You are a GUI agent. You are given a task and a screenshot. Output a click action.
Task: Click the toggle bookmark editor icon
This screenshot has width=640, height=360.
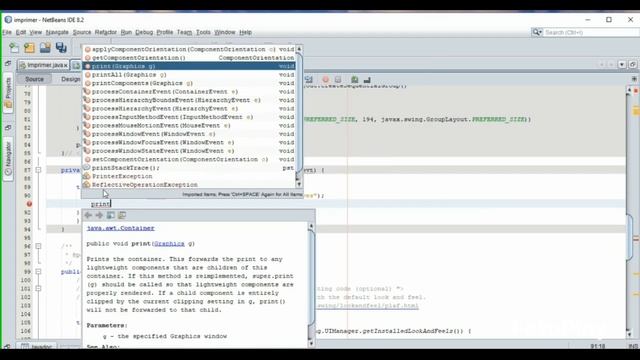(x=309, y=80)
